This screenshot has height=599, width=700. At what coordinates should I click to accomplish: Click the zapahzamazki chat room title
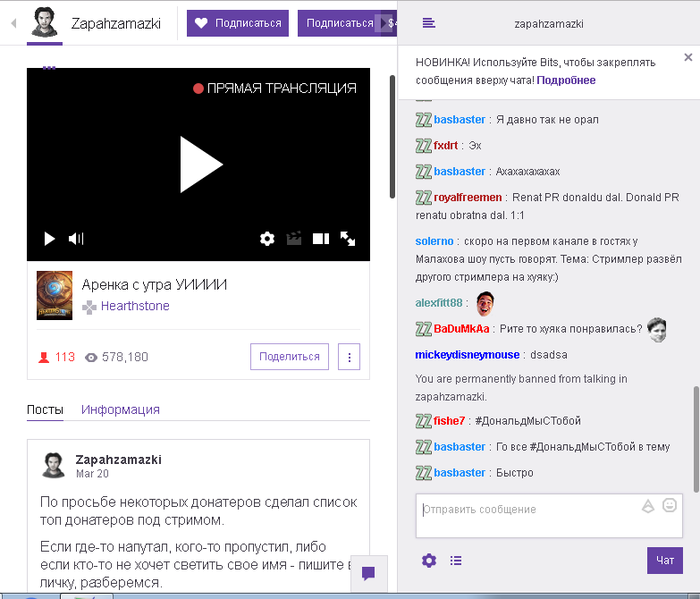pos(549,24)
